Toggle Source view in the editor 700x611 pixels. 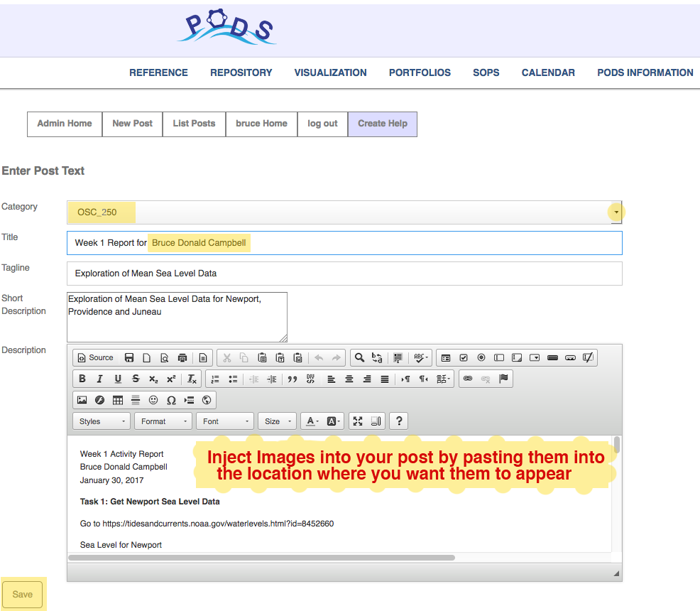95,358
